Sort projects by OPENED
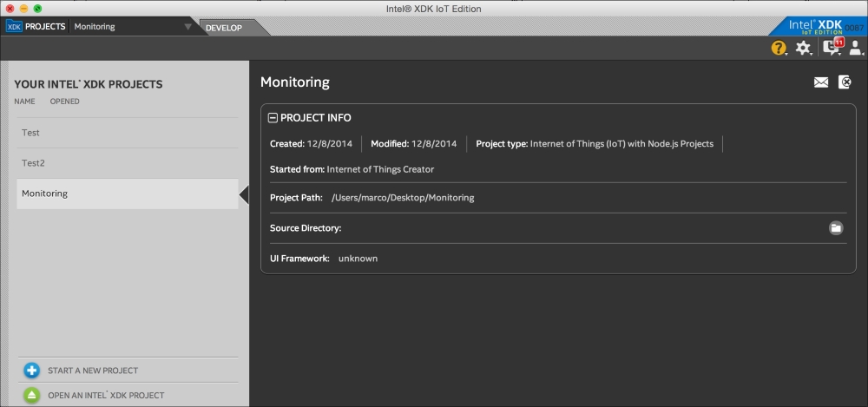Screen dimensions: 868x407 point(65,102)
